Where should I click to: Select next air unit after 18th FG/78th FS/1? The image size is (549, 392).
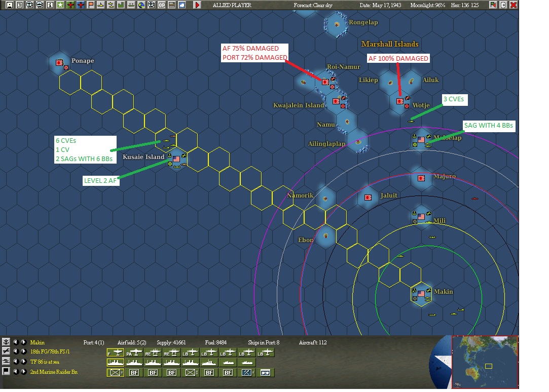click(23, 351)
